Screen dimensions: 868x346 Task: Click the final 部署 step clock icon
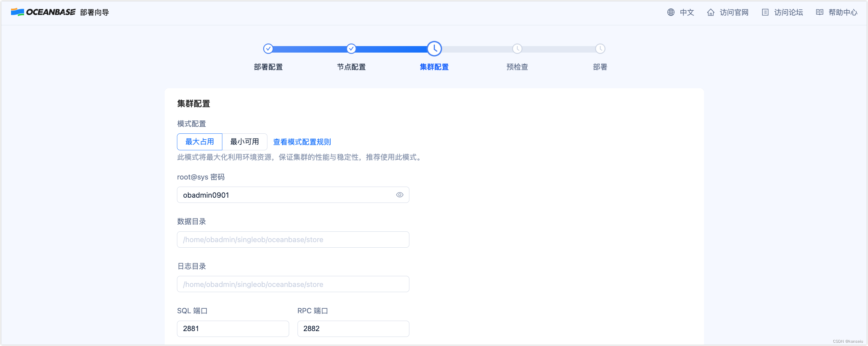(600, 49)
